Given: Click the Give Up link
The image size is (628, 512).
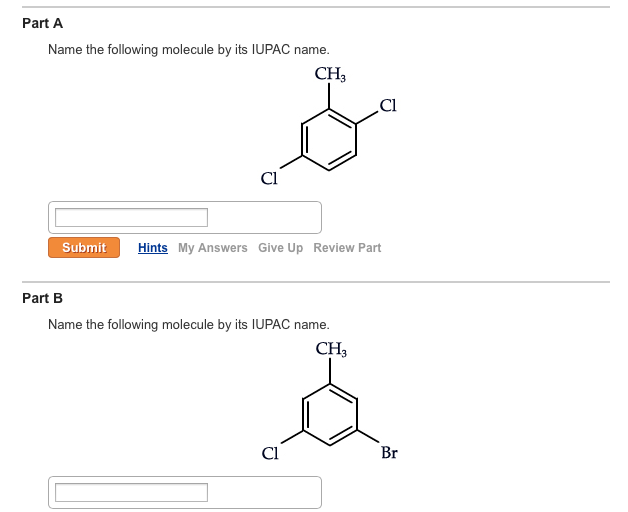Looking at the screenshot, I should (280, 248).
